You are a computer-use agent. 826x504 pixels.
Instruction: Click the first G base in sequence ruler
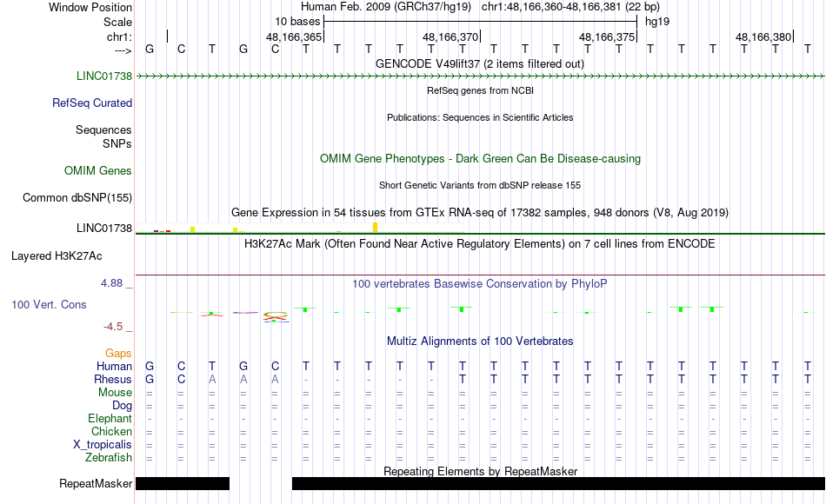point(150,49)
